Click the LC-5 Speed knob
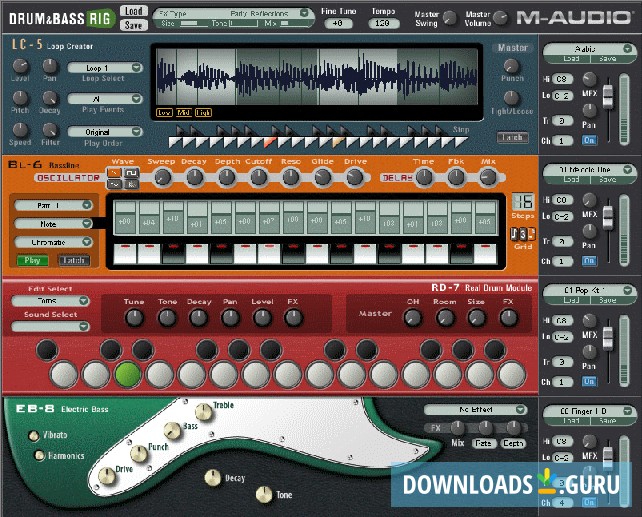The width and height of the screenshot is (642, 517). pyautogui.click(x=20, y=130)
